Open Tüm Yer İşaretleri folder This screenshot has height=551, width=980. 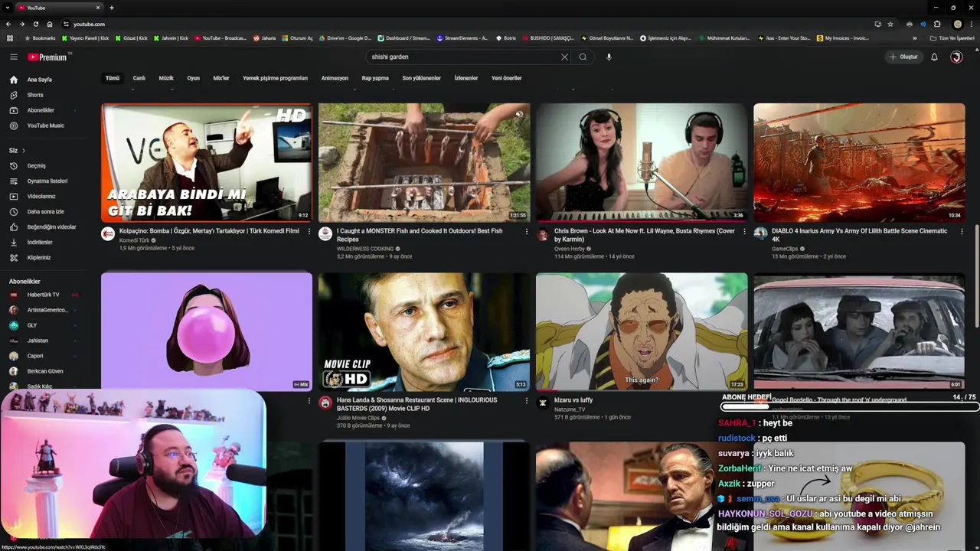coord(952,37)
